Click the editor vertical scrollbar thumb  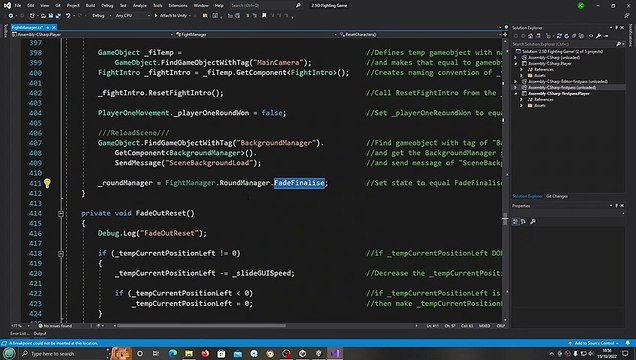click(505, 220)
